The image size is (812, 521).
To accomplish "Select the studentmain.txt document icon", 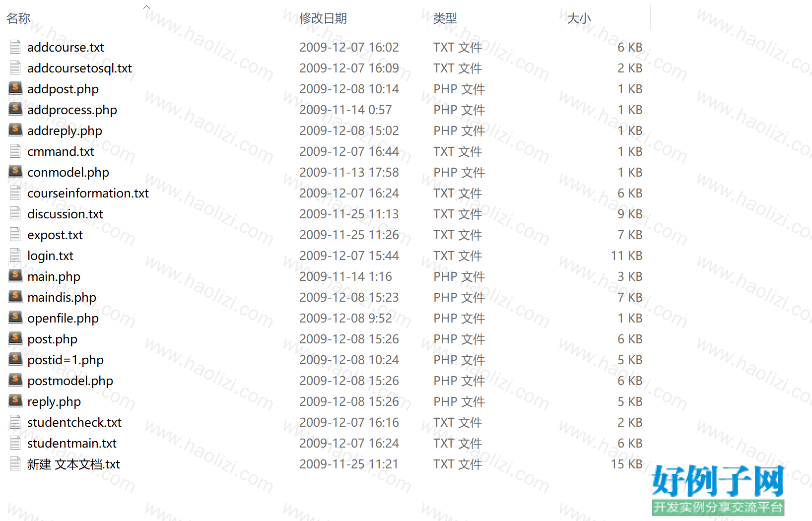I will coord(15,443).
